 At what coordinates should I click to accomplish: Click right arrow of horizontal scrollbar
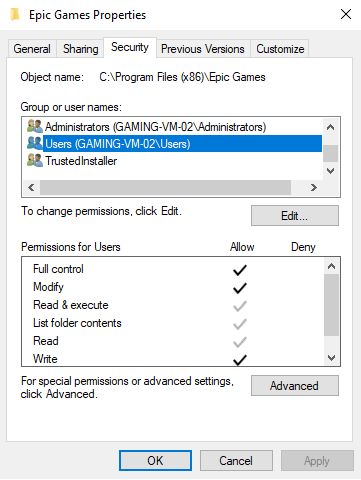313,188
